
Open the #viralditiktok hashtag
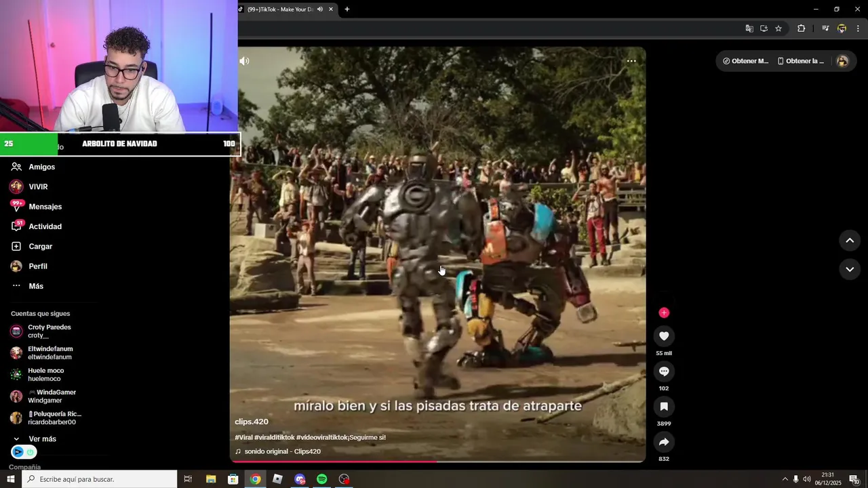pos(275,437)
